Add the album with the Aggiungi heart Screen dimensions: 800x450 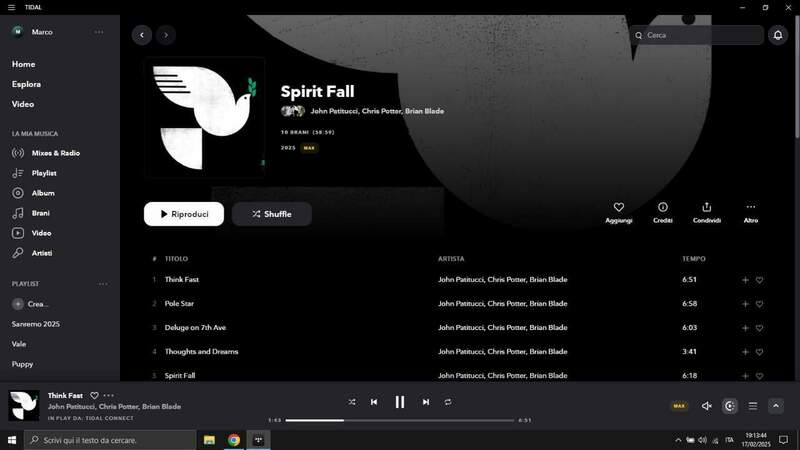(618, 213)
